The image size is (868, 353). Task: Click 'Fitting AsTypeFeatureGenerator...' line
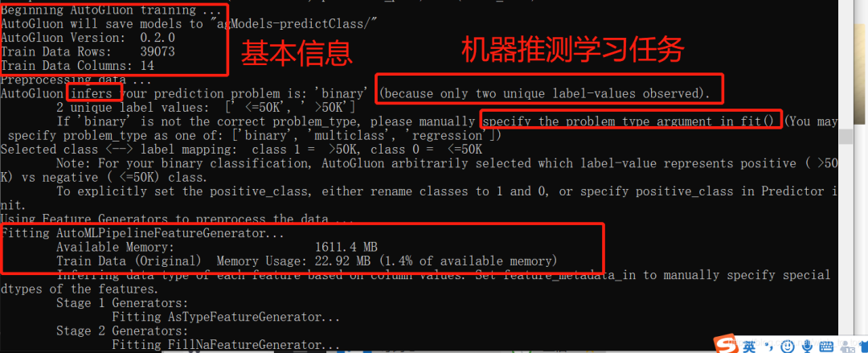click(x=225, y=317)
